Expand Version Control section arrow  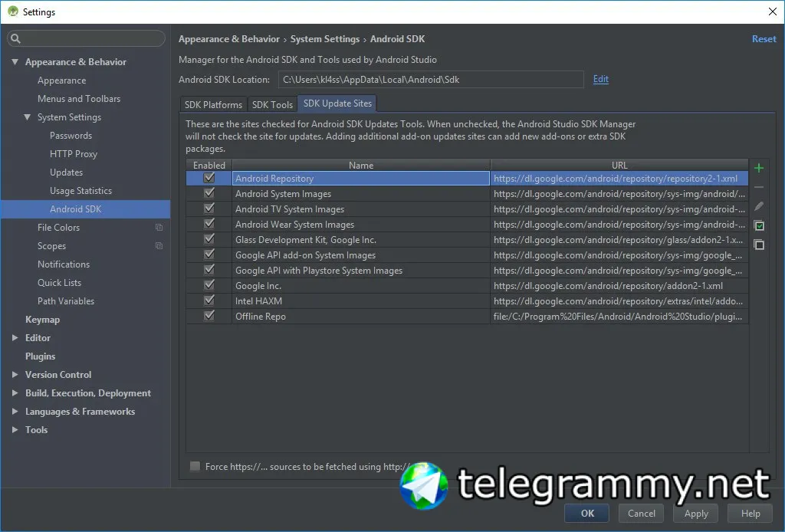click(15, 374)
